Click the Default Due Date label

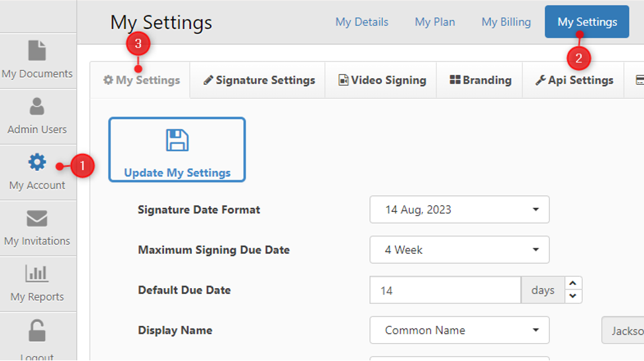[x=184, y=290]
